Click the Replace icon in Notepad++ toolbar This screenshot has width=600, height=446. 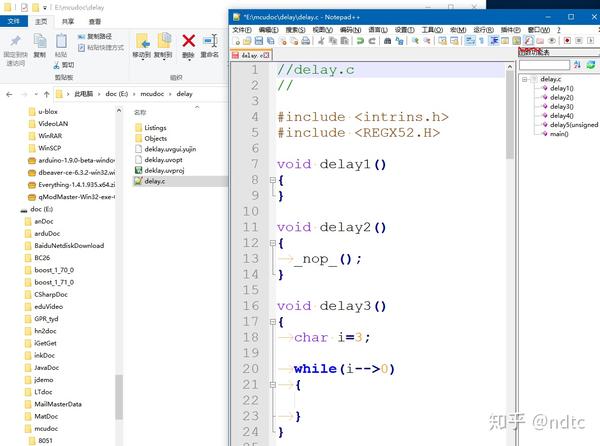coord(399,41)
